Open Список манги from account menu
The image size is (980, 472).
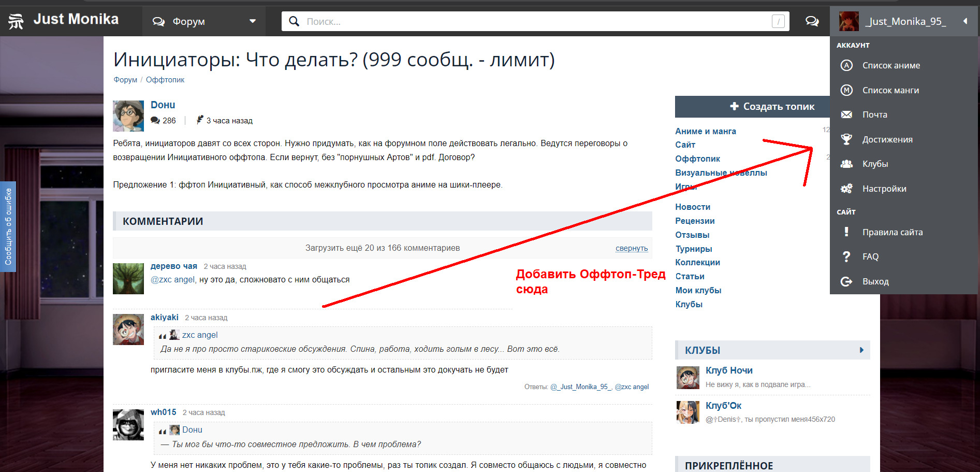(x=890, y=90)
